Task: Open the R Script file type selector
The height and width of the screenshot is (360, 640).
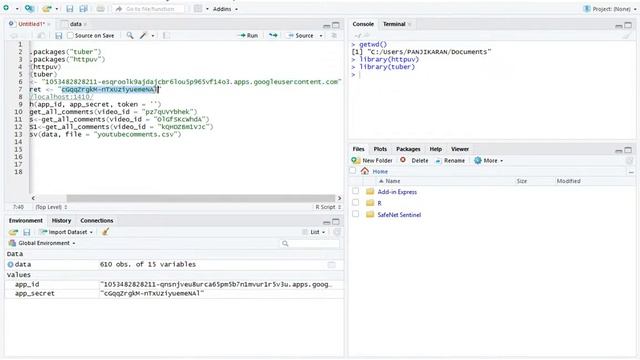Action: click(x=328, y=207)
